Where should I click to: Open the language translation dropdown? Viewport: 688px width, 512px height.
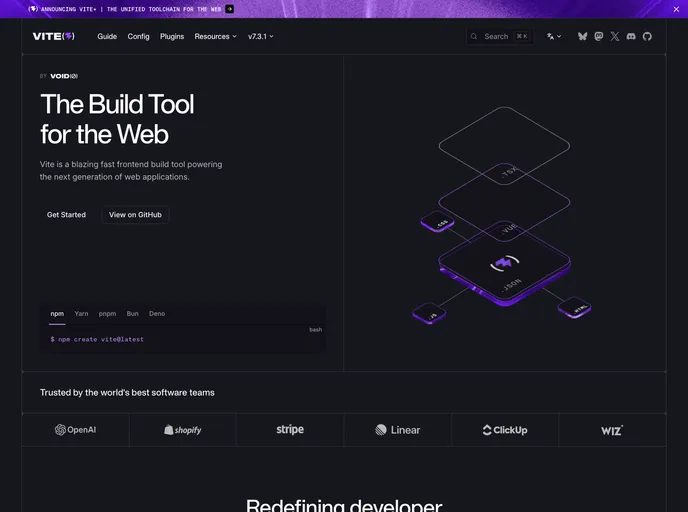(554, 36)
